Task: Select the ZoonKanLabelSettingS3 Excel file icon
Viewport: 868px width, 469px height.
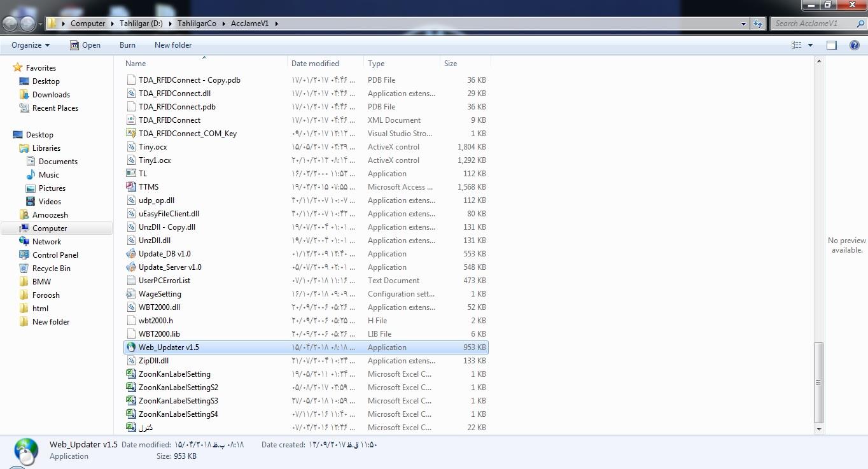Action: (x=131, y=401)
